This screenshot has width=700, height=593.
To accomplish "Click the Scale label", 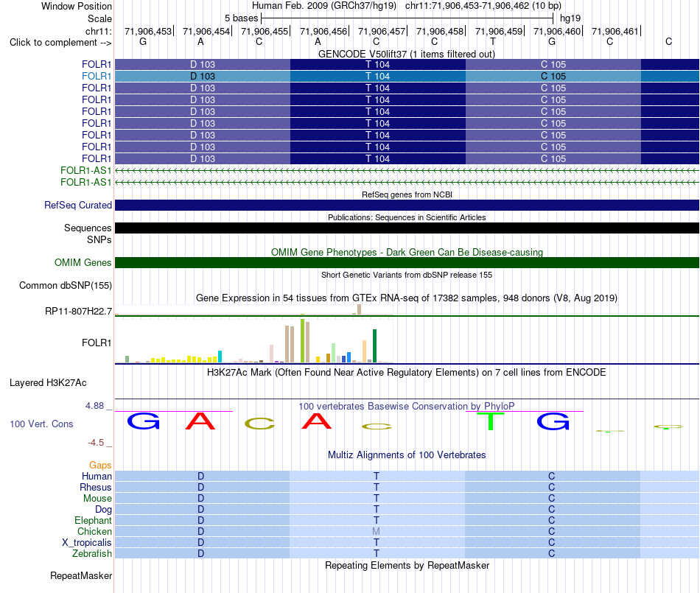I will tap(99, 18).
